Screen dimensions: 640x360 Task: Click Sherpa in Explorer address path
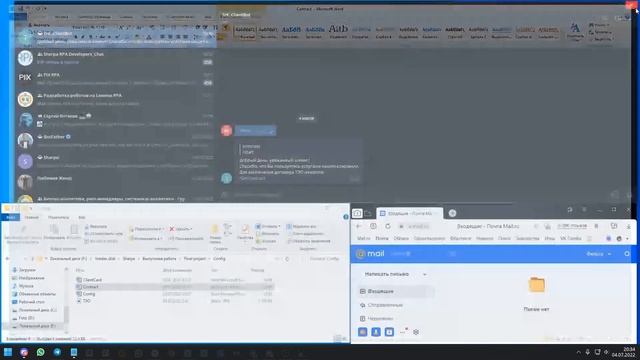(129, 259)
